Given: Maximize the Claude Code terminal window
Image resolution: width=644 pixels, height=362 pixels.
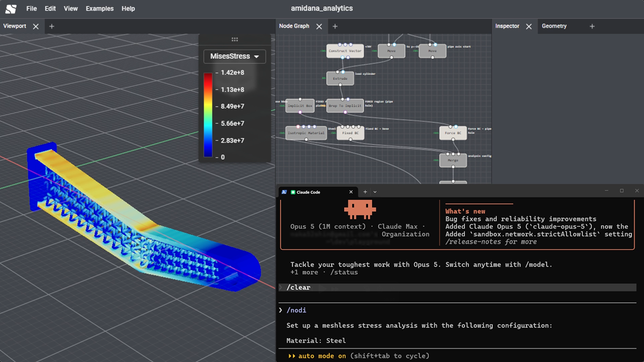Looking at the screenshot, I should 622,191.
